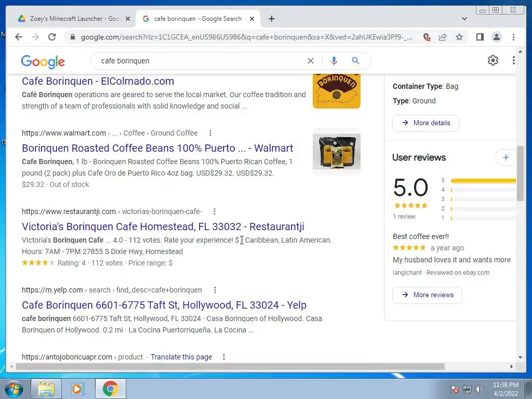Viewport: 532px width, 399px height.
Task: Click the scroll right arrow
Action: click(x=511, y=366)
